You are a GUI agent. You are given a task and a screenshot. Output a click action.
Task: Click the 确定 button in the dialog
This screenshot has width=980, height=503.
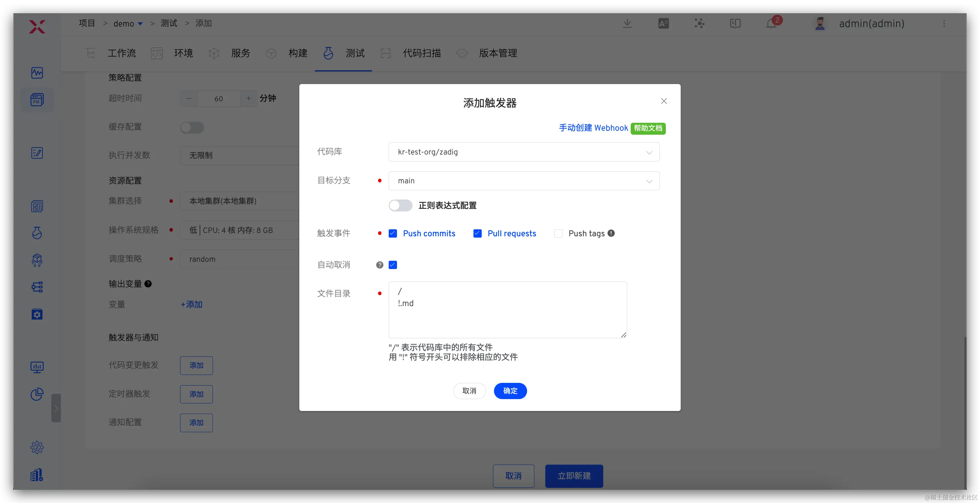[x=510, y=391]
